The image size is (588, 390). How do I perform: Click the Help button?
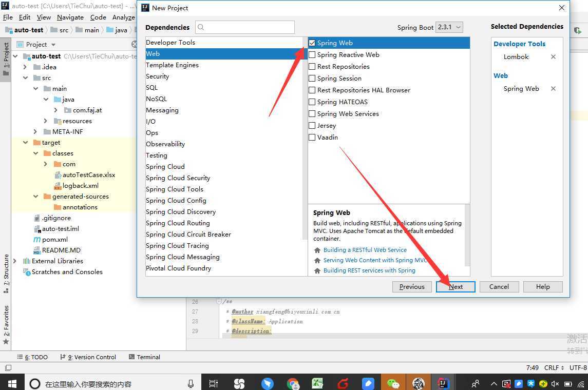pyautogui.click(x=543, y=287)
